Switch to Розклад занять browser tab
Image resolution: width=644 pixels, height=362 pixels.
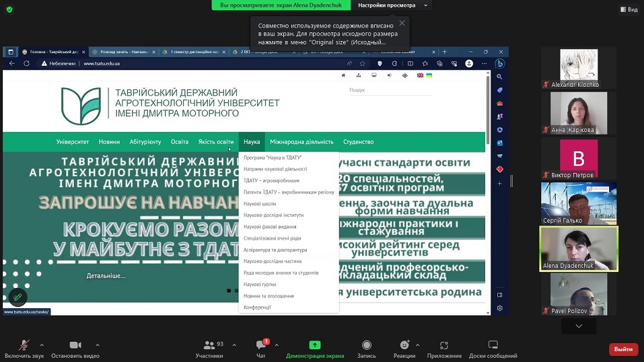coord(124,52)
